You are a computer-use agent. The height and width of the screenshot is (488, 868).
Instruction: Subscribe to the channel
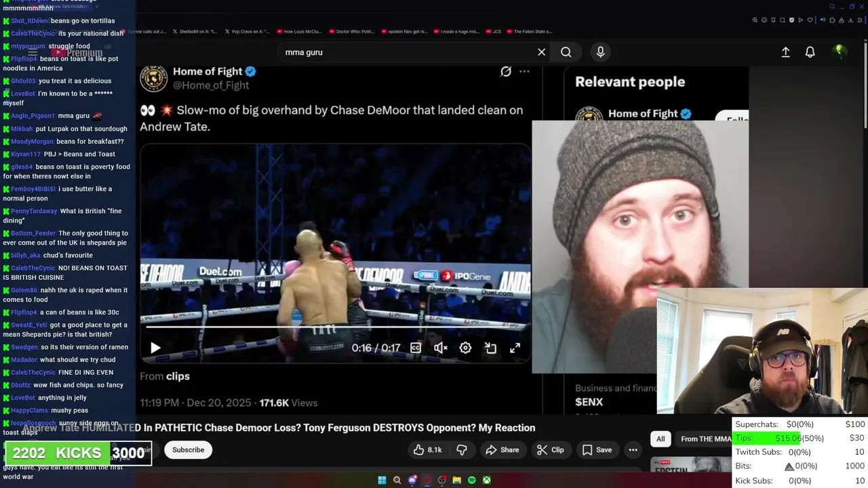click(x=188, y=449)
